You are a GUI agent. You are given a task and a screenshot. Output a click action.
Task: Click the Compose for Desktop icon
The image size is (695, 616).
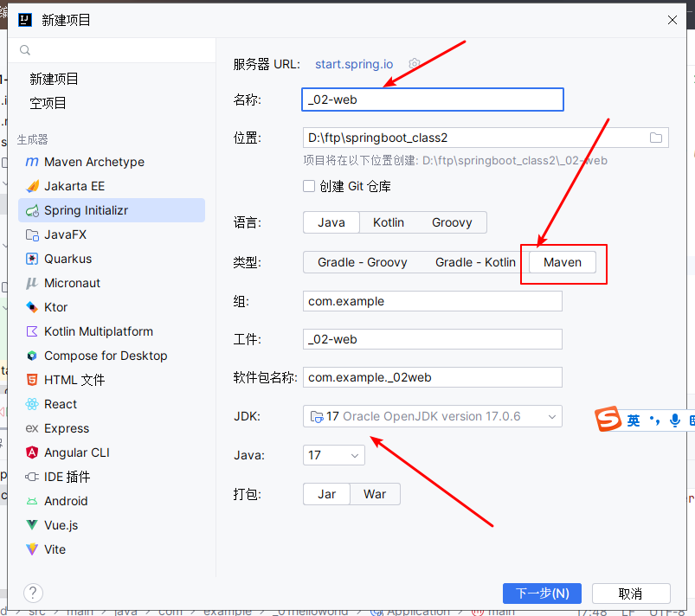point(32,356)
